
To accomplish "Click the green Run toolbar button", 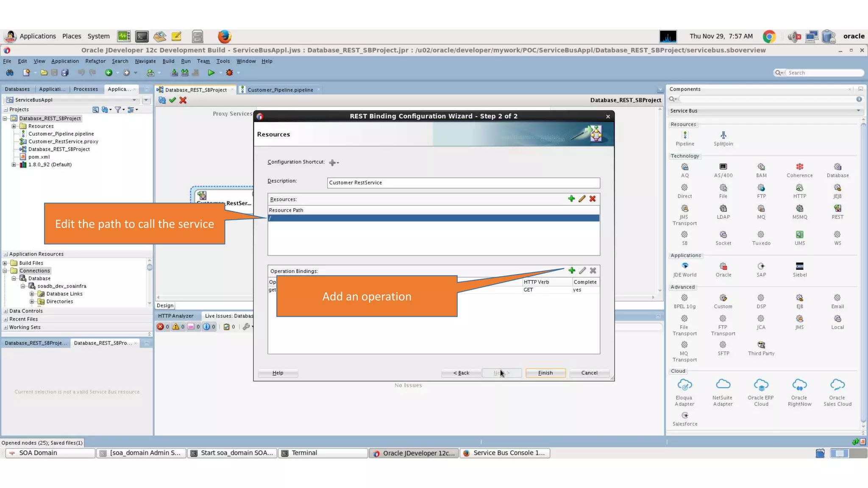I will [211, 73].
